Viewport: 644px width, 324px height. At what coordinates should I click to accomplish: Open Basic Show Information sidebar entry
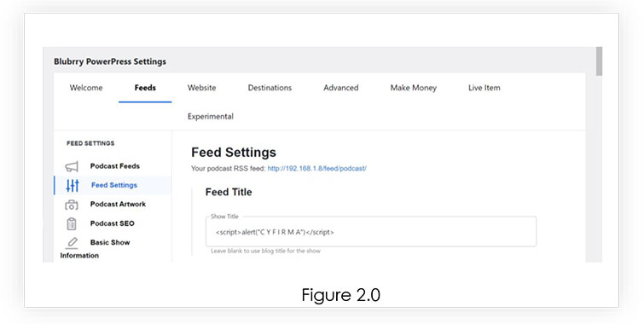pos(95,249)
